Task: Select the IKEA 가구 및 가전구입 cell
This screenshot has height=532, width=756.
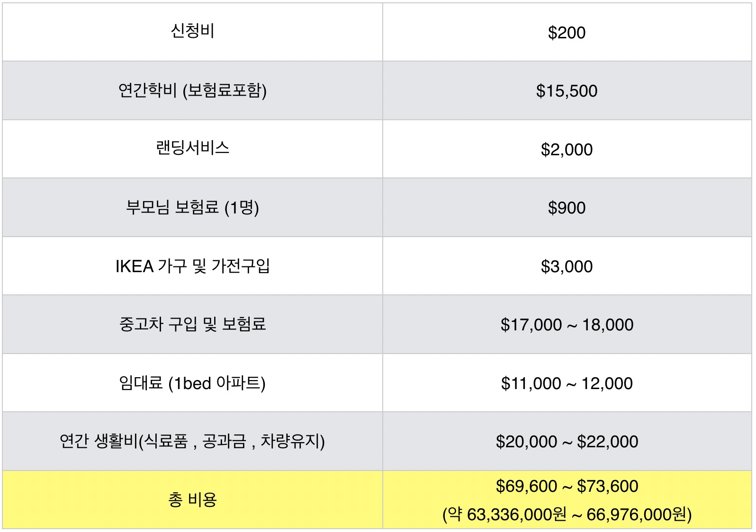Action: 192,266
